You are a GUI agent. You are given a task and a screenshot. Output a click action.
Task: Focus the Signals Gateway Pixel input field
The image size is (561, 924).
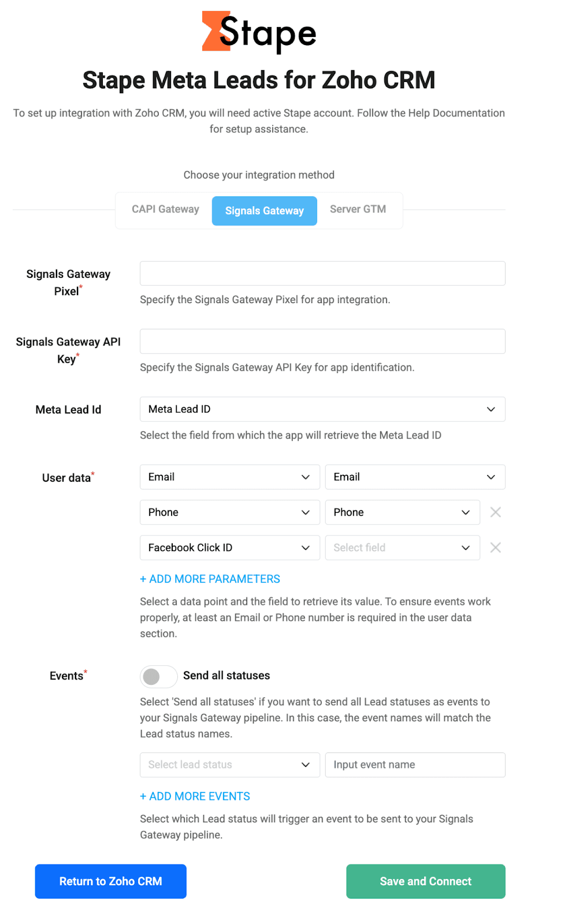[322, 273]
